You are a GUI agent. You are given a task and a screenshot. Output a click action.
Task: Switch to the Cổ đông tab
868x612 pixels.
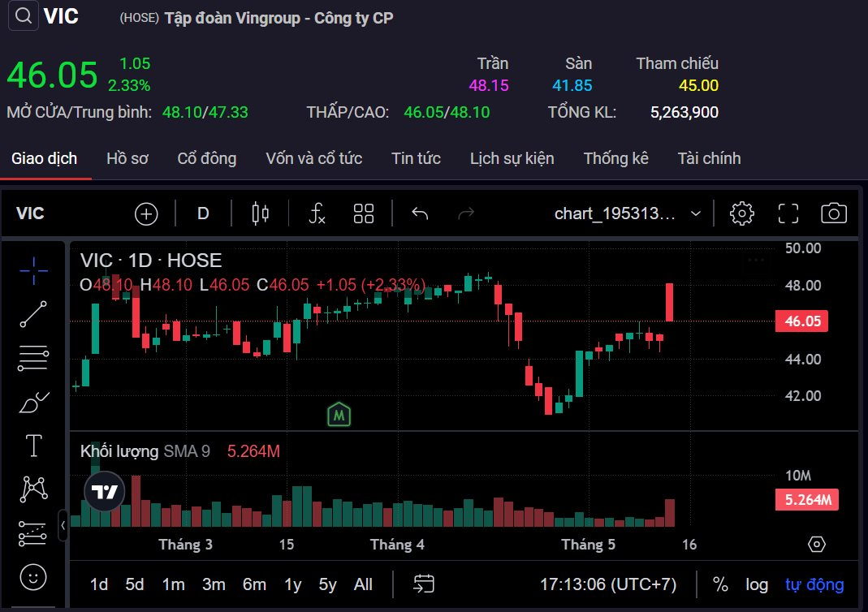pyautogui.click(x=206, y=159)
